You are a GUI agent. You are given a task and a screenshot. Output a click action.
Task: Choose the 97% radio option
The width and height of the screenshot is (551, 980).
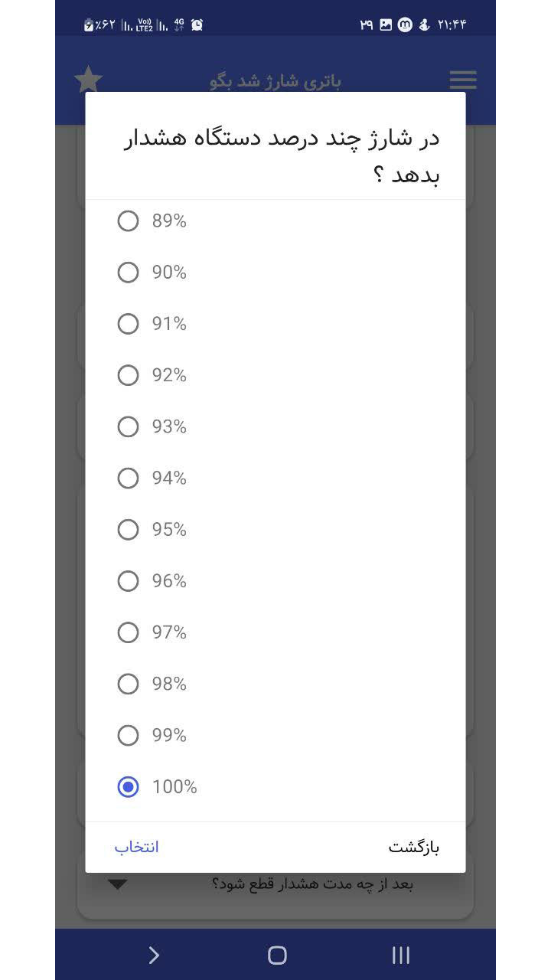(x=128, y=632)
